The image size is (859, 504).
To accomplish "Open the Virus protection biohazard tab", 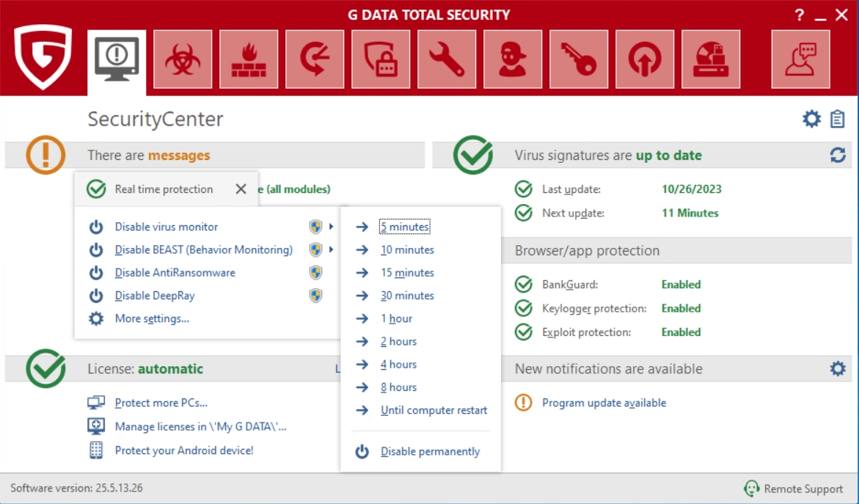I will point(183,59).
